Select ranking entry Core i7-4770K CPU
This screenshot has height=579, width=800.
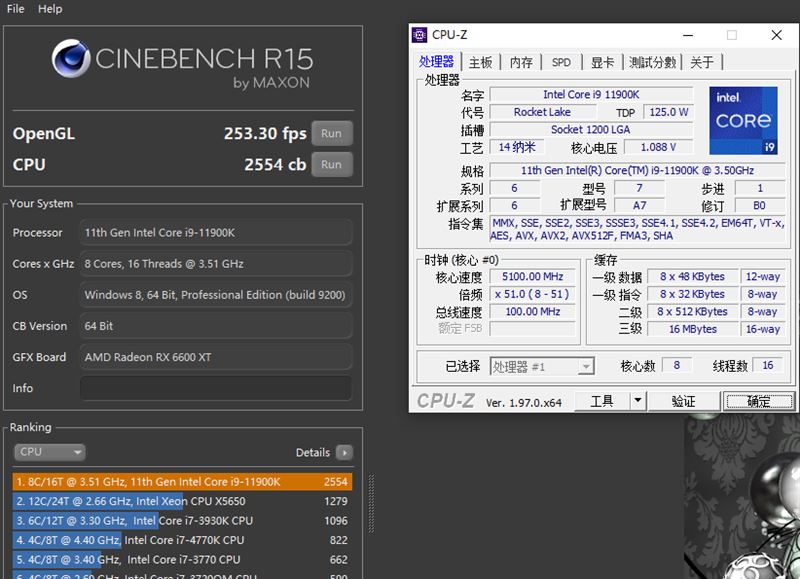182,540
